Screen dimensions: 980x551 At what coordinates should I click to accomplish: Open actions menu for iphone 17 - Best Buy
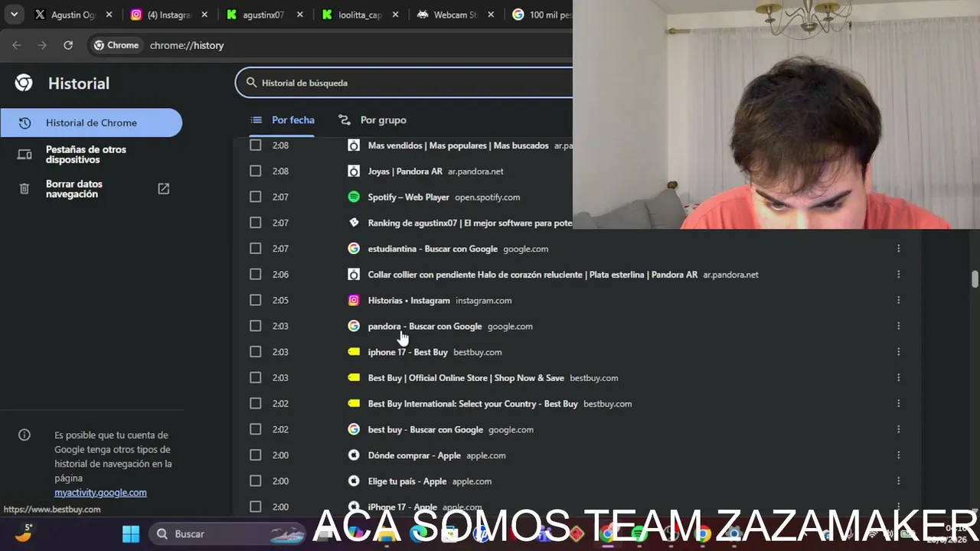[x=898, y=352]
